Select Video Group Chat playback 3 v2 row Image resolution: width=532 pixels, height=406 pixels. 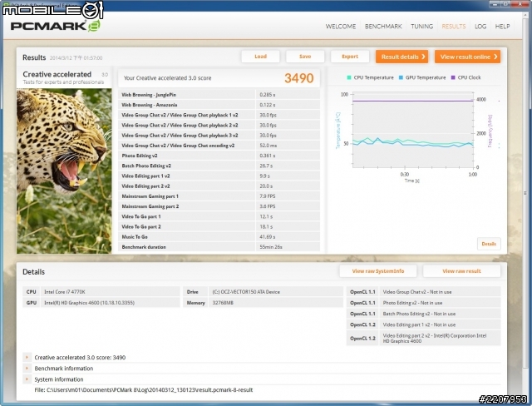click(219, 135)
